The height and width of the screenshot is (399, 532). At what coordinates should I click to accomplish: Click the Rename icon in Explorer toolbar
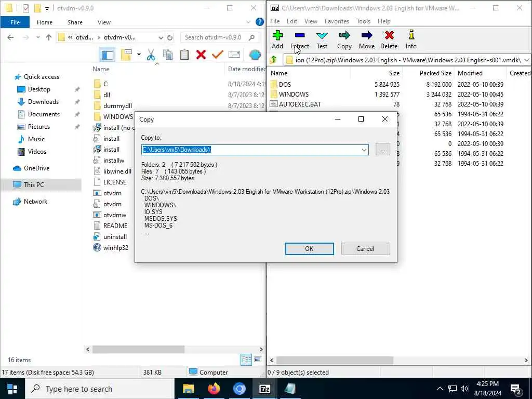tap(234, 55)
